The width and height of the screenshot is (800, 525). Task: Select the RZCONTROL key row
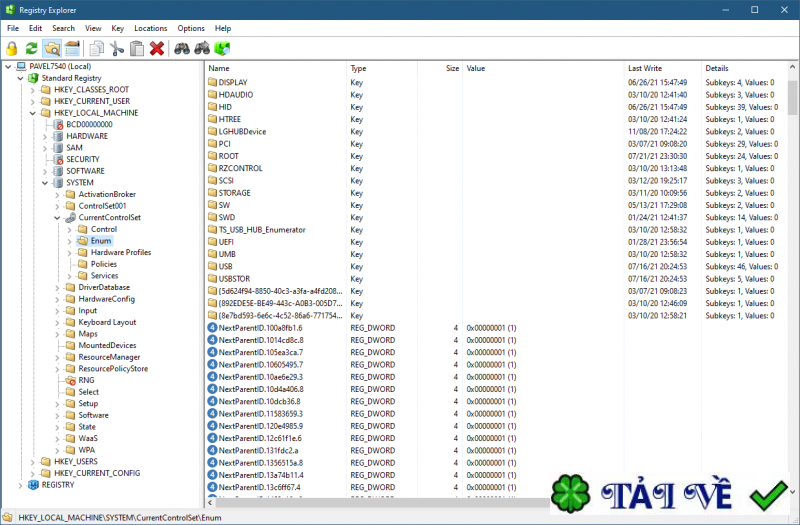(496, 168)
